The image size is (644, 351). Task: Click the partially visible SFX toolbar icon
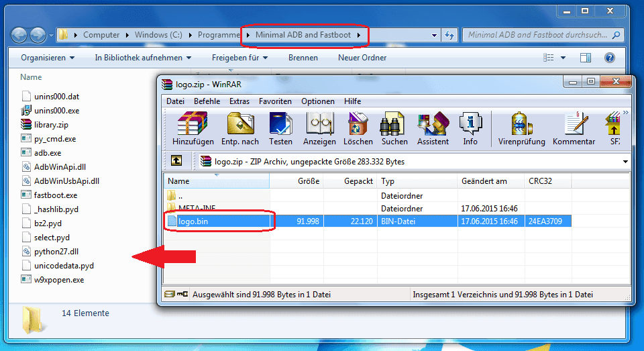click(x=614, y=129)
